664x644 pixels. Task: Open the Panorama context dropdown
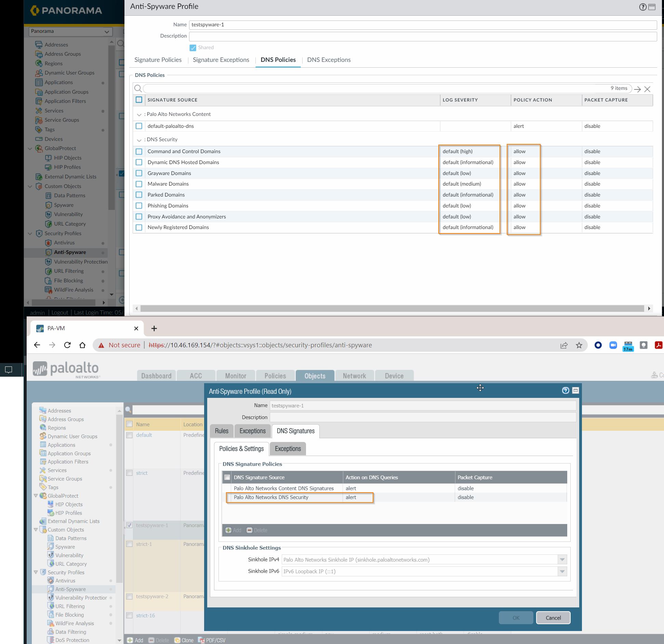(x=70, y=31)
